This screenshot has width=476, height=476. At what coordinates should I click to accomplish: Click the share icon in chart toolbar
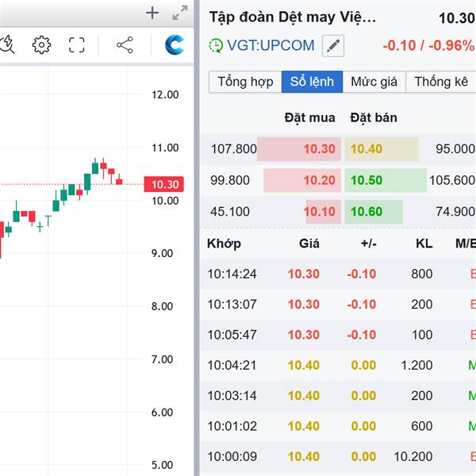[125, 45]
